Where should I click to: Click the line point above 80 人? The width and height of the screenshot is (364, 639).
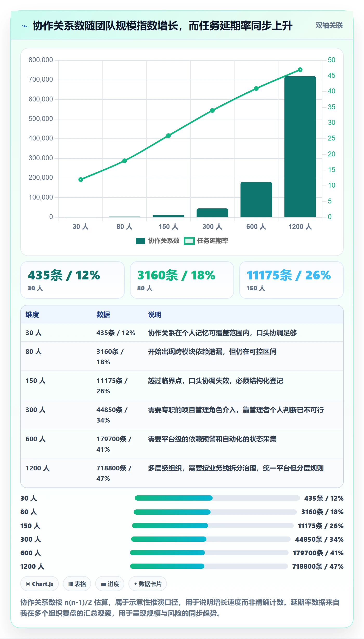click(125, 161)
